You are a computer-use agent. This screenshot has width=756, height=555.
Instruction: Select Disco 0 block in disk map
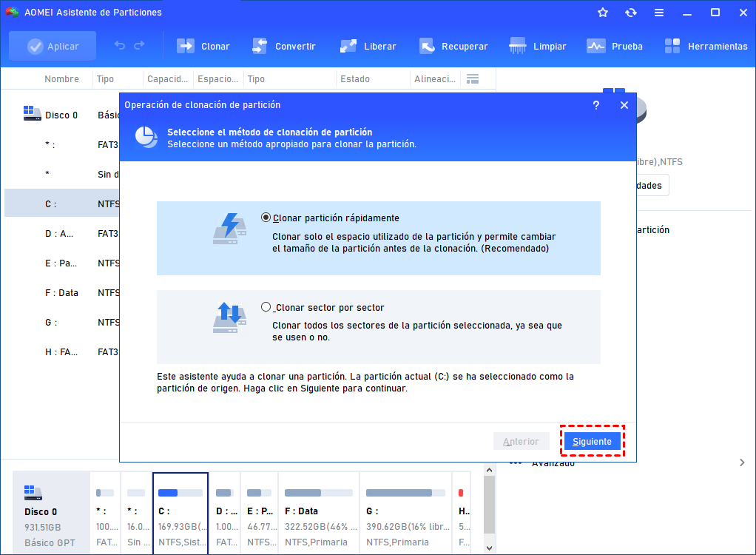(x=51, y=514)
